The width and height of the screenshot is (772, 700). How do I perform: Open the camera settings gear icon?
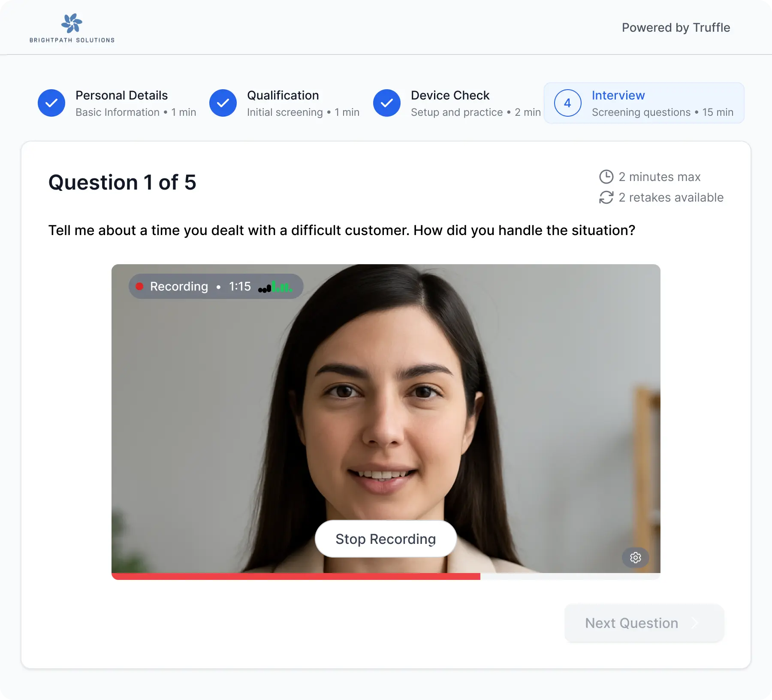point(635,557)
